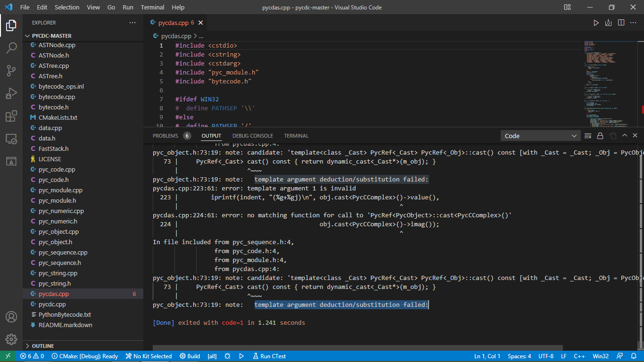Split the editor to the right

tap(621, 23)
